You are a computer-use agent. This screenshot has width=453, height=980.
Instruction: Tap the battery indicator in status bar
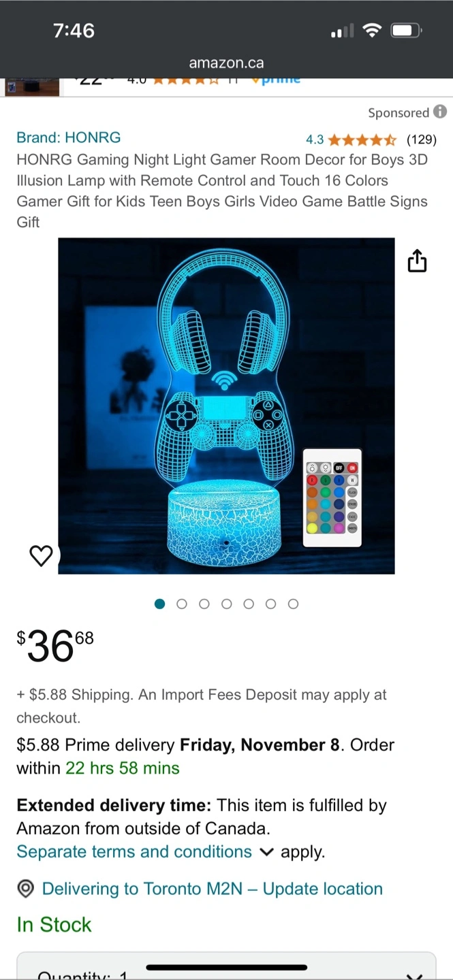tap(406, 31)
